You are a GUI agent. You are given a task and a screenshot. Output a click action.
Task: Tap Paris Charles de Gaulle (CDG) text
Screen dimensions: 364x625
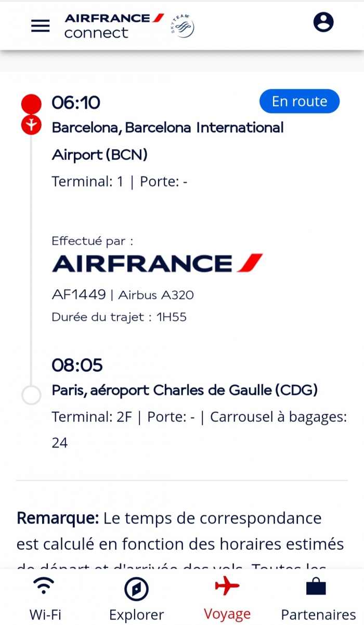pyautogui.click(x=185, y=390)
